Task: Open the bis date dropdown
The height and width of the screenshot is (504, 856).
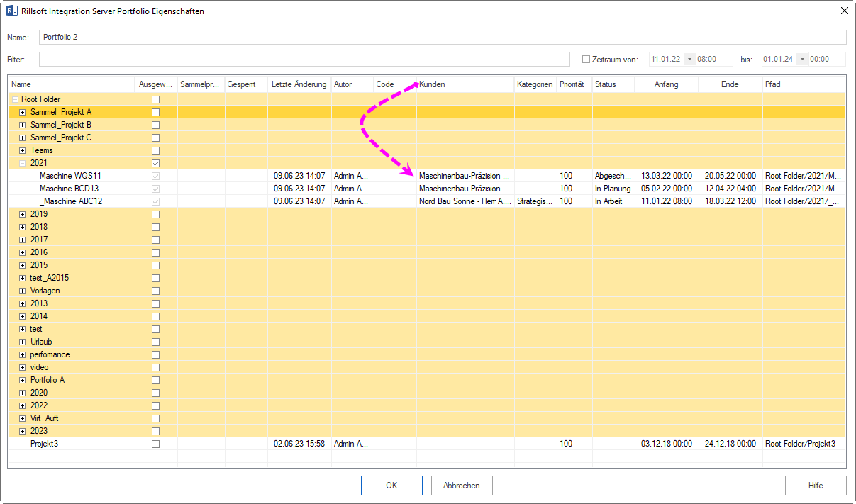Action: 802,60
